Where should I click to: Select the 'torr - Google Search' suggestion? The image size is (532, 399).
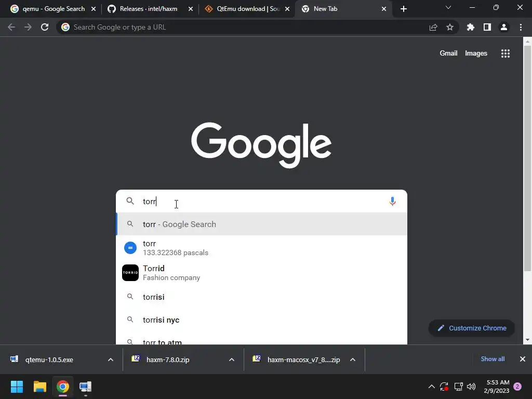coord(261,224)
